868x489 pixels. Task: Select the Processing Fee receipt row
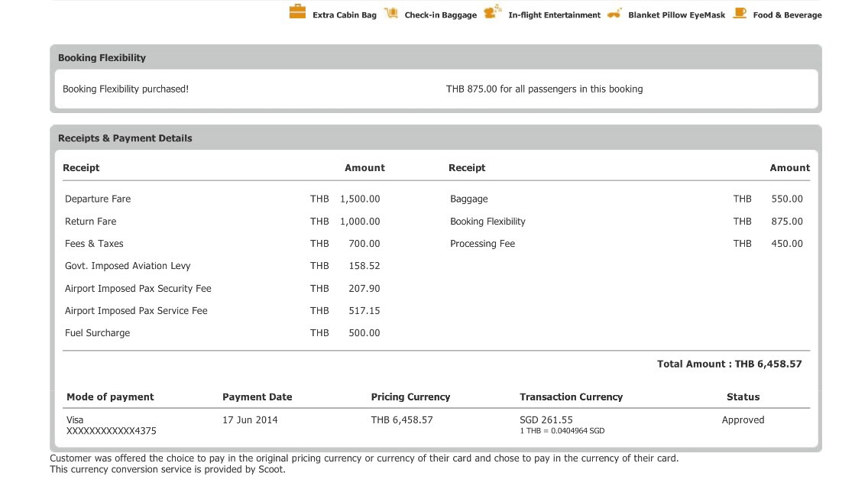tap(482, 244)
